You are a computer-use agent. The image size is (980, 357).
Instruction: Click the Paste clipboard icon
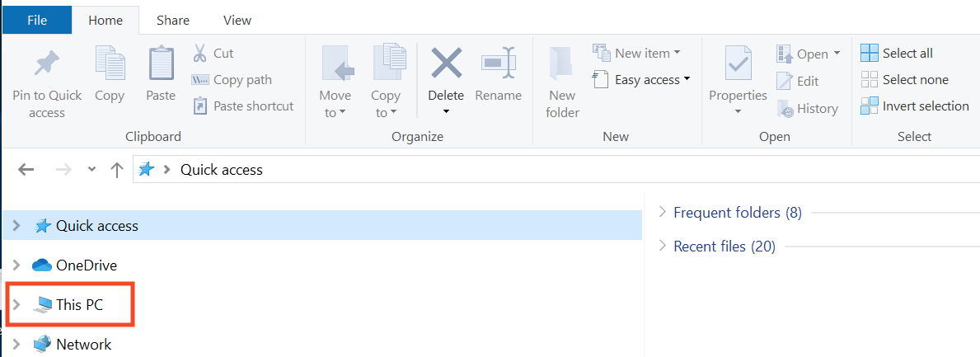click(161, 64)
